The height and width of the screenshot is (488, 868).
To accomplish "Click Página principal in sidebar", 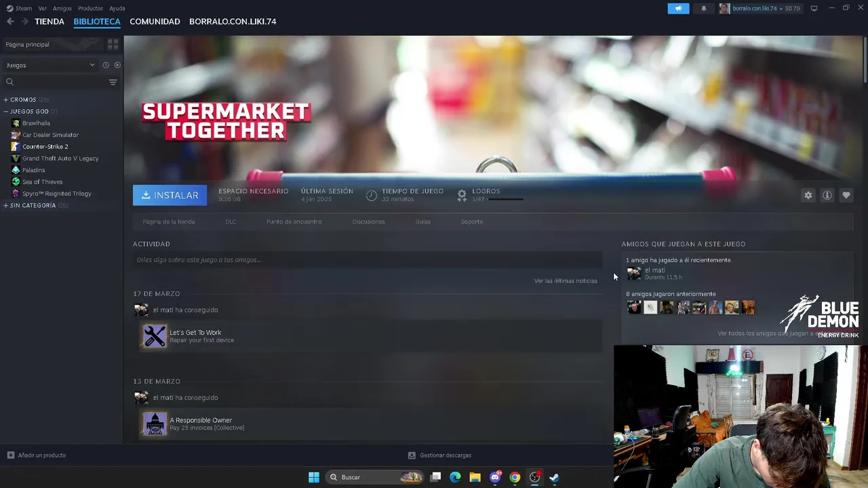I will click(x=27, y=44).
